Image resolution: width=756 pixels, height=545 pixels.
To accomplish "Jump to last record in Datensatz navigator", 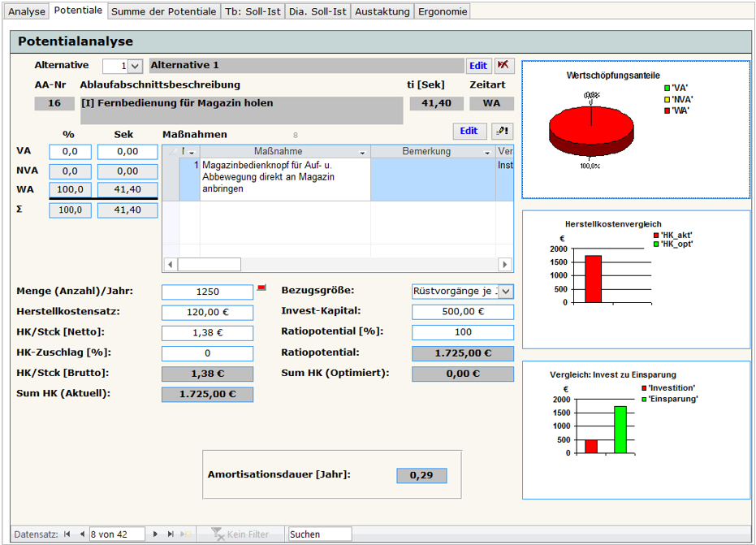I will coord(171,534).
